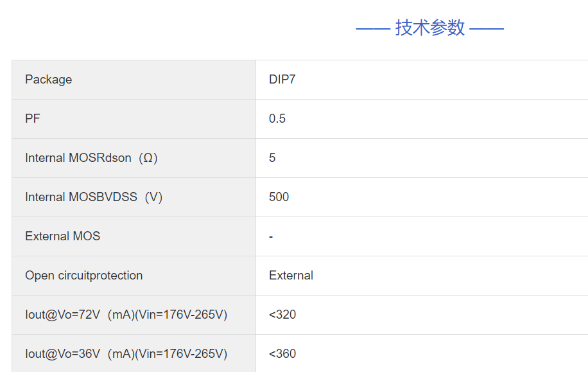Image resolution: width=588 pixels, height=372 pixels.
Task: Select the Iout@Vo=72V label text
Action: click(x=63, y=315)
